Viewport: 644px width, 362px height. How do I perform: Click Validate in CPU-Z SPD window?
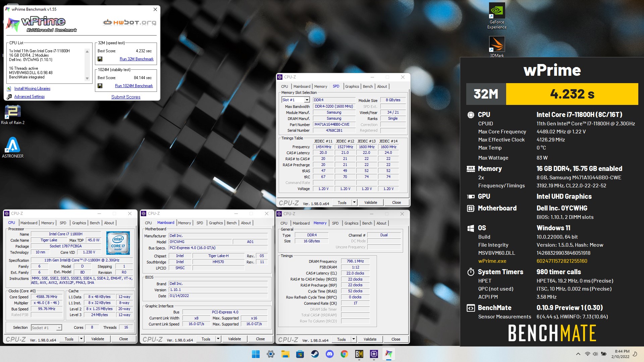[x=371, y=202]
